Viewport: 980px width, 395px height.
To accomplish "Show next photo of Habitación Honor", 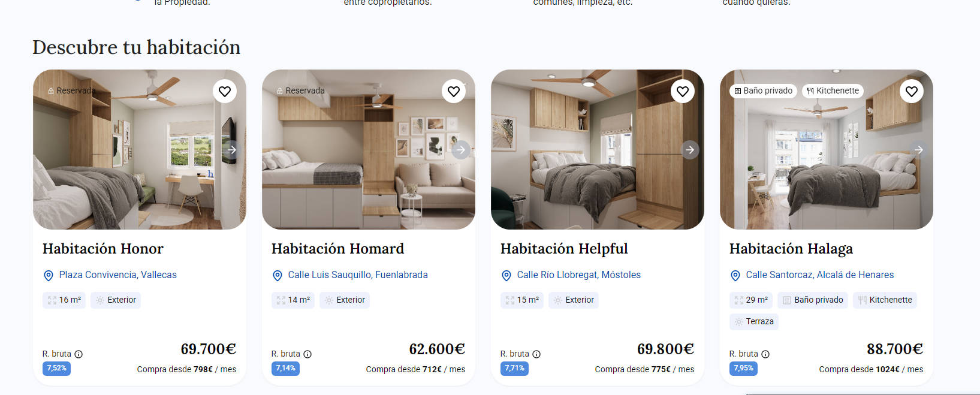I will [232, 150].
